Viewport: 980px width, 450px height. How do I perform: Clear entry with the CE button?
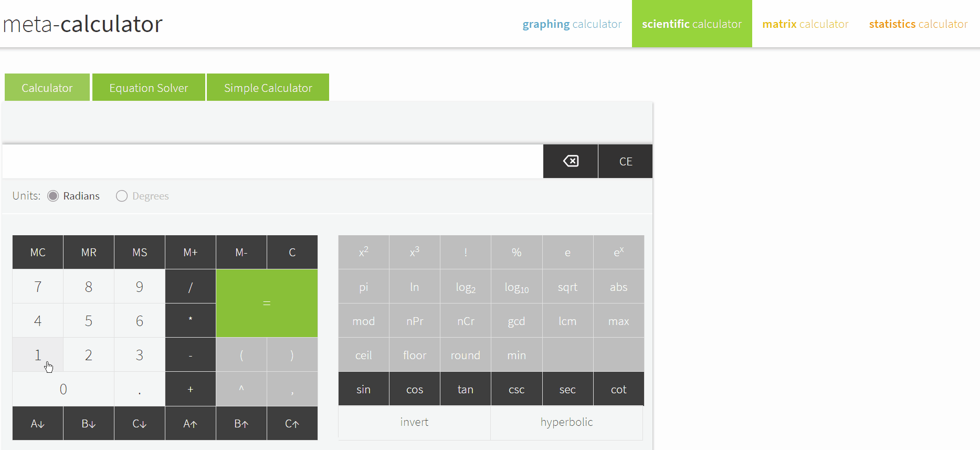point(626,161)
